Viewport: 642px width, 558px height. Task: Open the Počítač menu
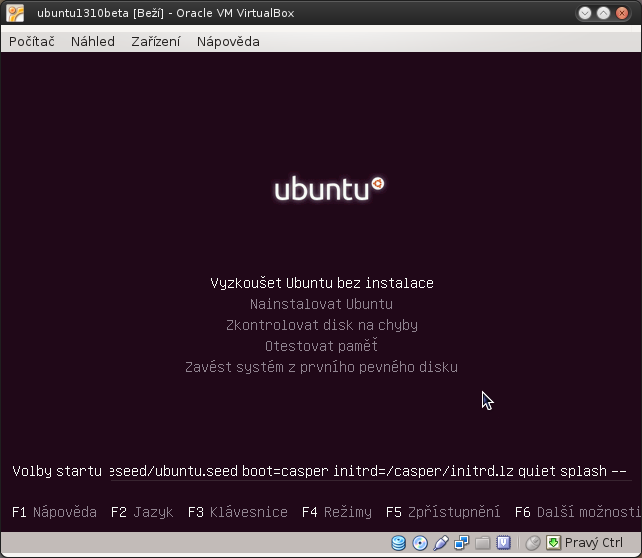click(x=32, y=42)
